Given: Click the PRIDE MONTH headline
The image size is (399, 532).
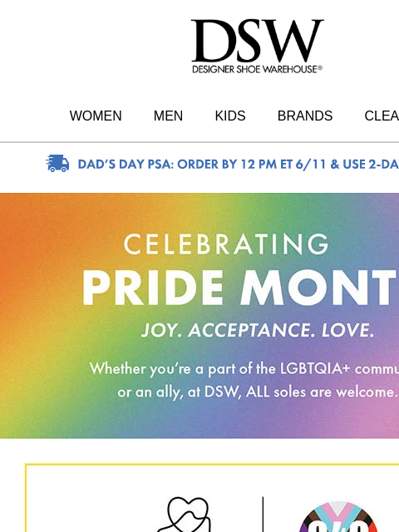Looking at the screenshot, I should point(240,288).
